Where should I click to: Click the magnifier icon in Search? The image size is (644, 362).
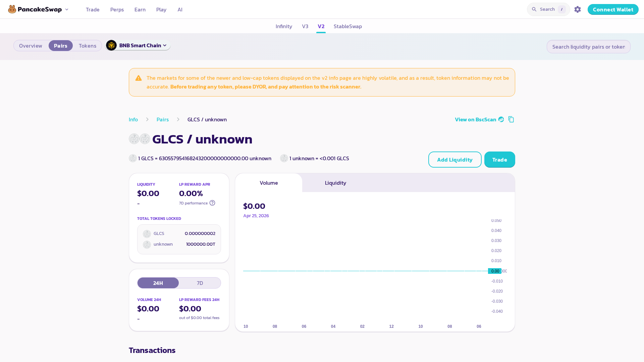(534, 9)
